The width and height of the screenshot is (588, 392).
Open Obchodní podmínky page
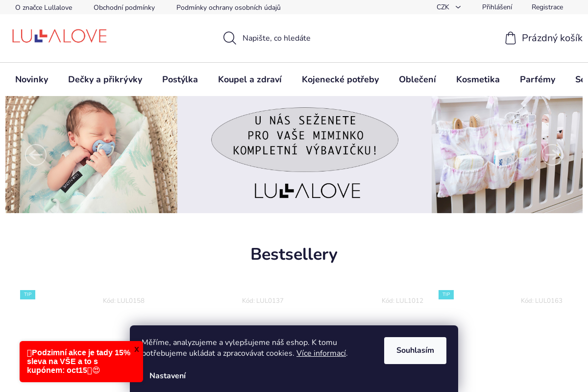(x=124, y=7)
